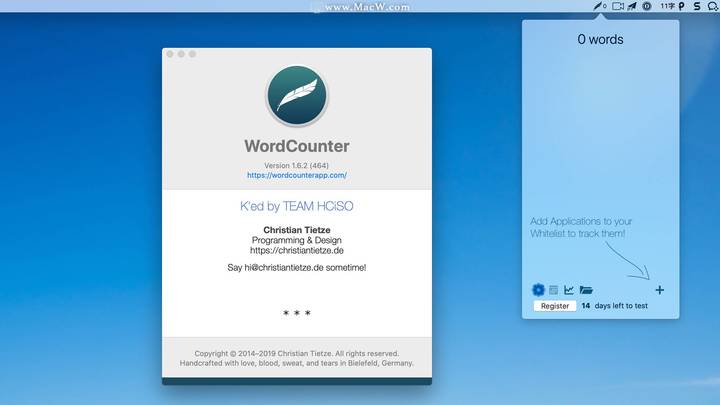720x405 pixels.
Task: Close the WordCounter About window
Action: [170, 54]
